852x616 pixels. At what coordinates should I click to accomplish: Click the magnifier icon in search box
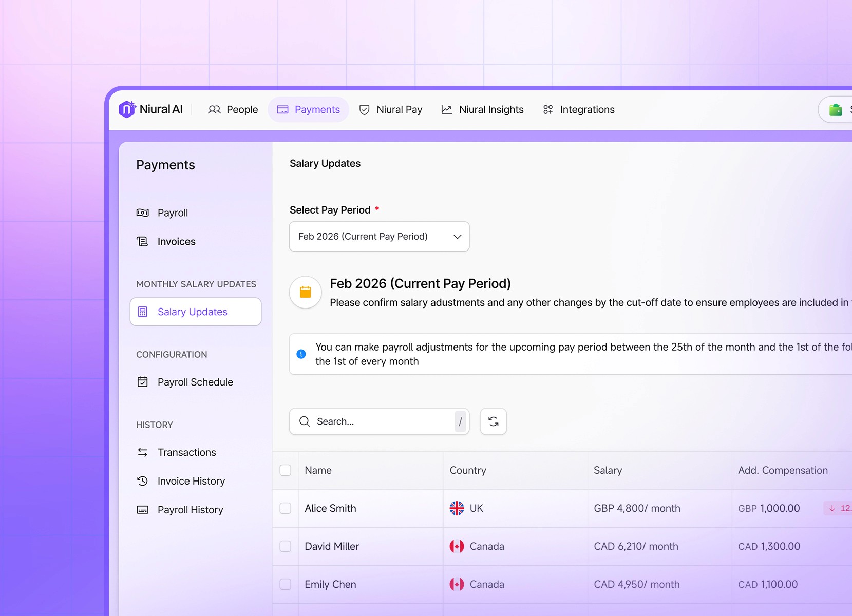[x=305, y=421]
